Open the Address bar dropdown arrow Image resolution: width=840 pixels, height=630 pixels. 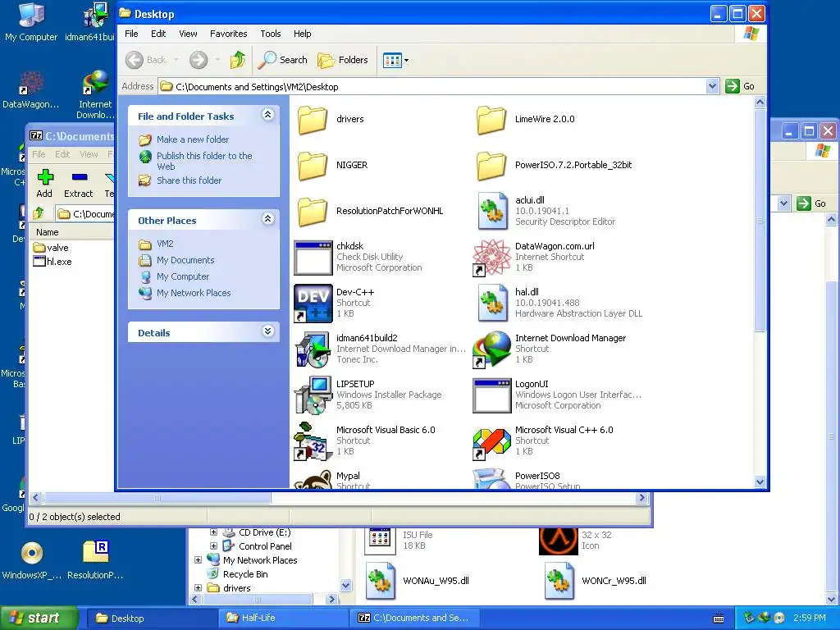coord(712,86)
